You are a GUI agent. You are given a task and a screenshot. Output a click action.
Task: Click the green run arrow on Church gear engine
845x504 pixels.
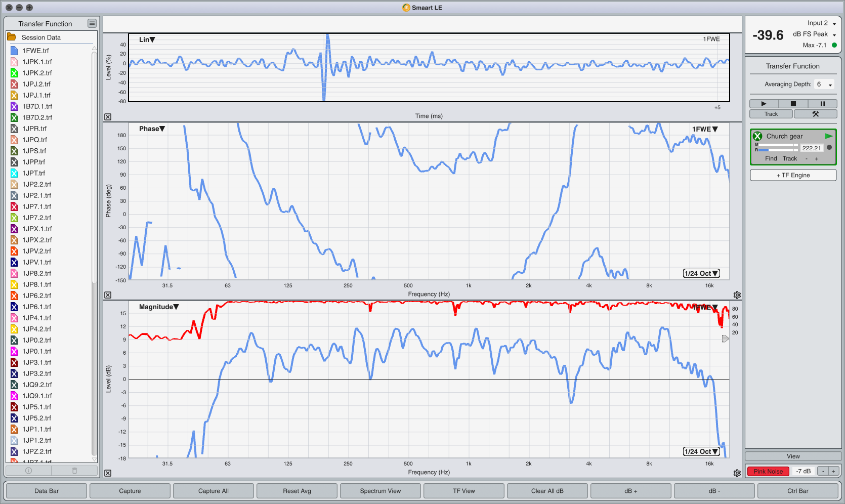[x=828, y=136]
